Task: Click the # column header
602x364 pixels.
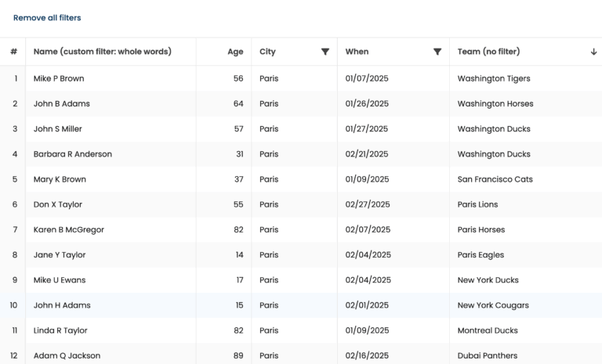Action: pyautogui.click(x=13, y=52)
